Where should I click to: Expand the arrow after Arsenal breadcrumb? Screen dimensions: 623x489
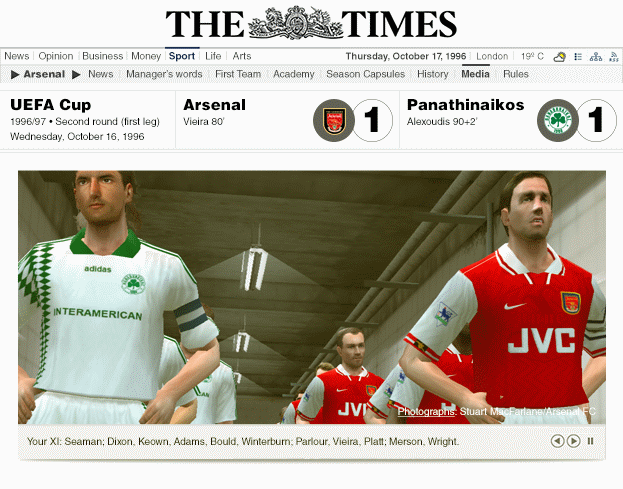76,74
